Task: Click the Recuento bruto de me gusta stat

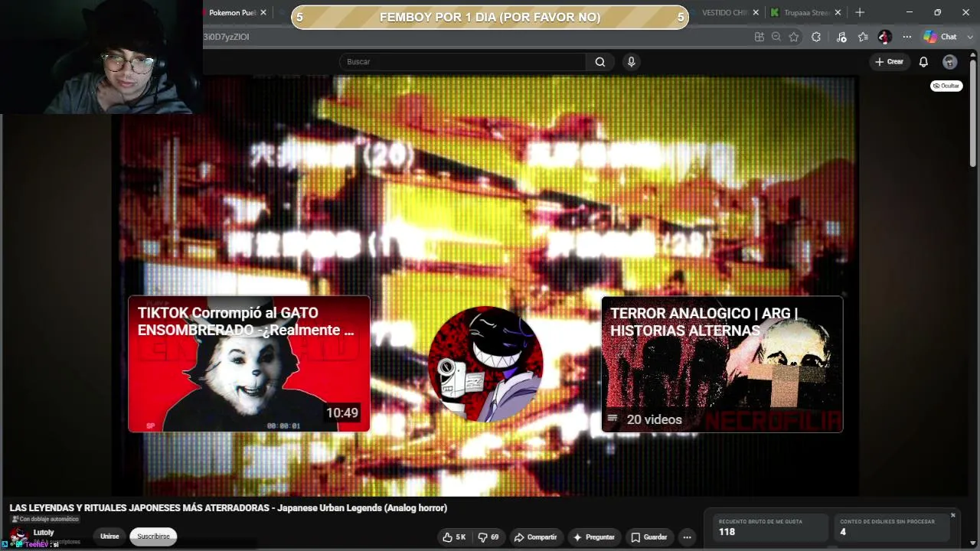Action: tap(769, 527)
